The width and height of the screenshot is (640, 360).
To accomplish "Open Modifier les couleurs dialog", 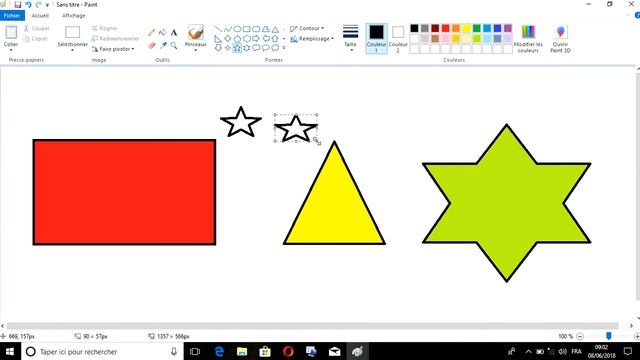I will [x=528, y=39].
